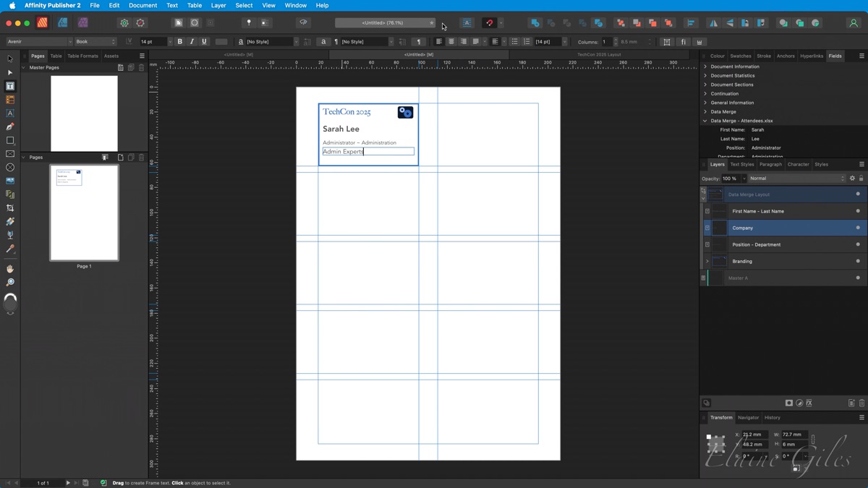Click the font colour swatch
The height and width of the screenshot is (488, 868).
tap(221, 42)
